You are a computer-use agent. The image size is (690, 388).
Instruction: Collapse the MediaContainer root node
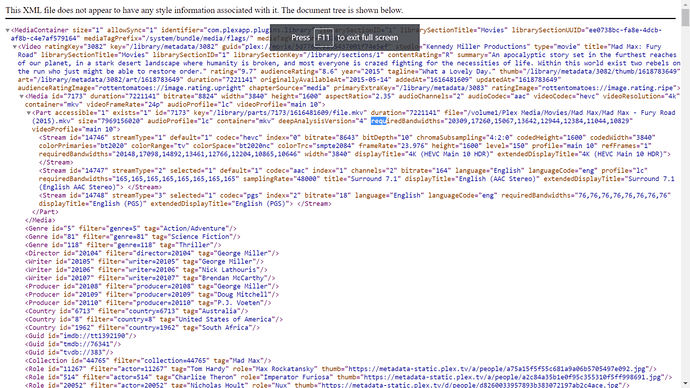(x=7, y=30)
